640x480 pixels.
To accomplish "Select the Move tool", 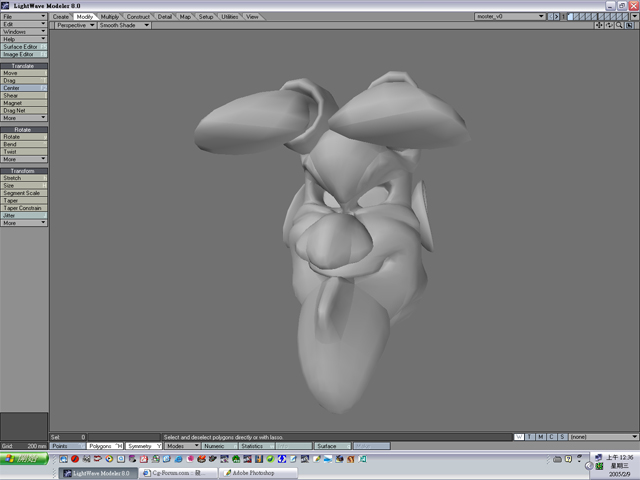I will coord(24,73).
